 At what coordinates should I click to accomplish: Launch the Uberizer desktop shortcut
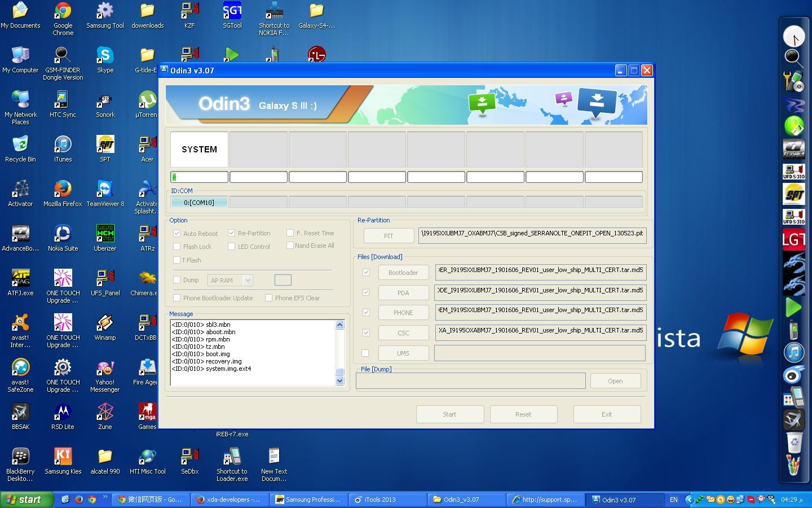pyautogui.click(x=105, y=238)
